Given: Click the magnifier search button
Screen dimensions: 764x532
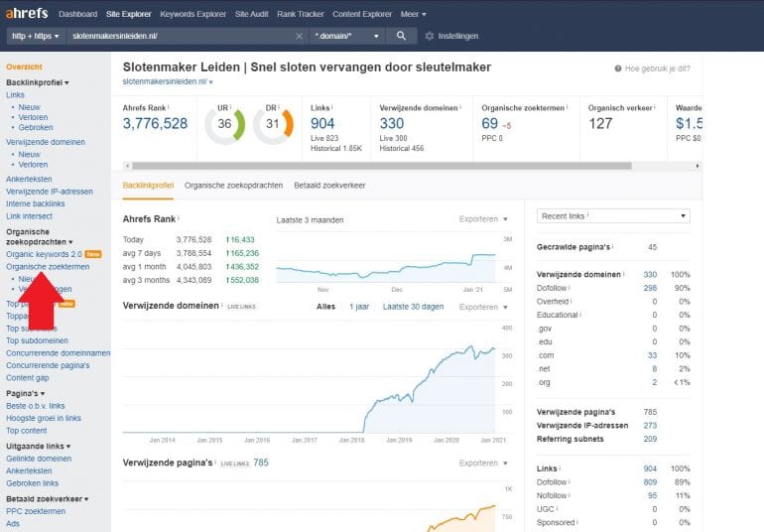Looking at the screenshot, I should pyautogui.click(x=401, y=36).
